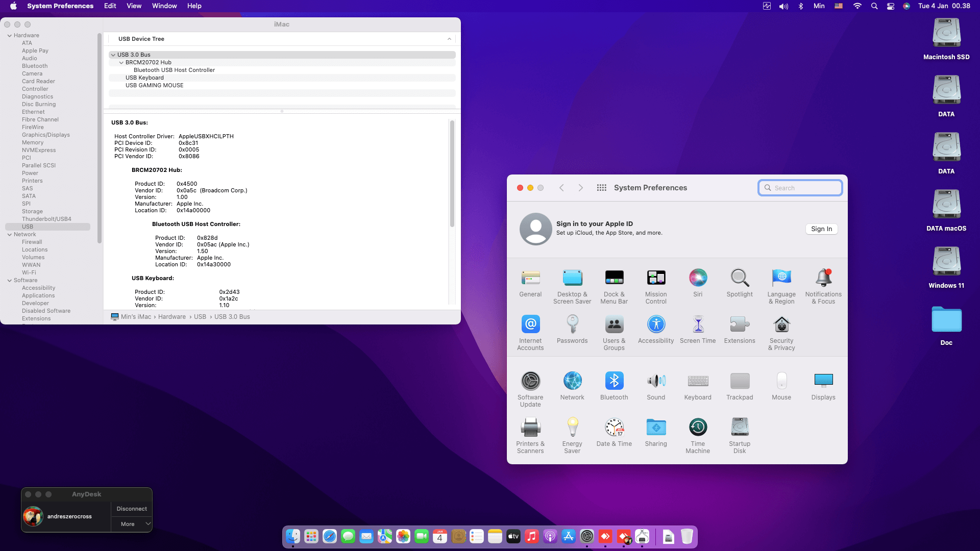980x551 pixels.
Task: Open the Extensions preference pane
Action: coord(740,330)
